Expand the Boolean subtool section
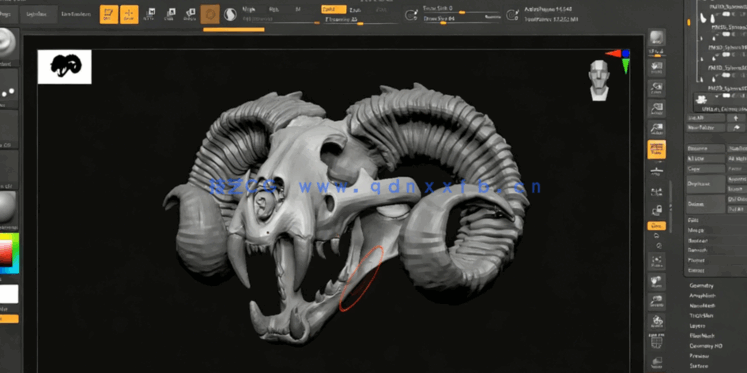The width and height of the screenshot is (747, 373). 697,241
